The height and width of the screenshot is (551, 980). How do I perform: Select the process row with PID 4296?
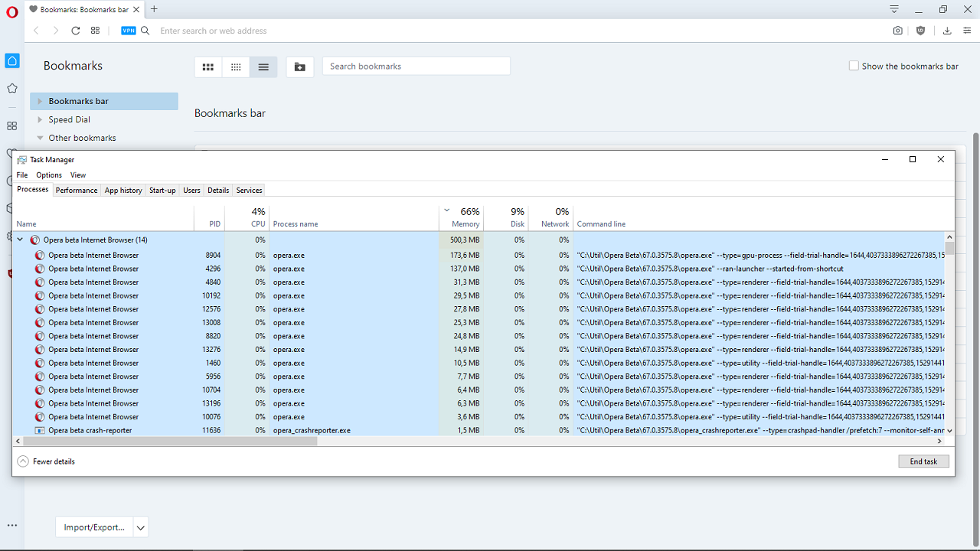click(479, 269)
